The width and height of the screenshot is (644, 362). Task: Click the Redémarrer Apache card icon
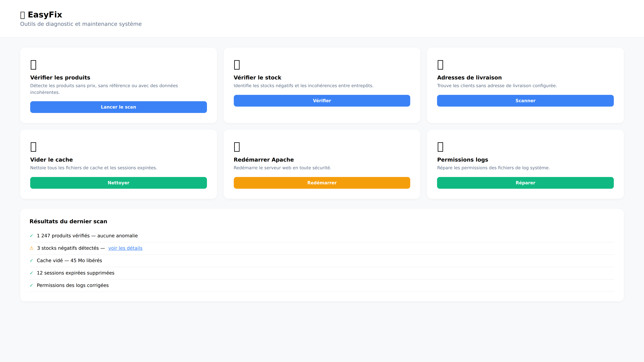(237, 147)
